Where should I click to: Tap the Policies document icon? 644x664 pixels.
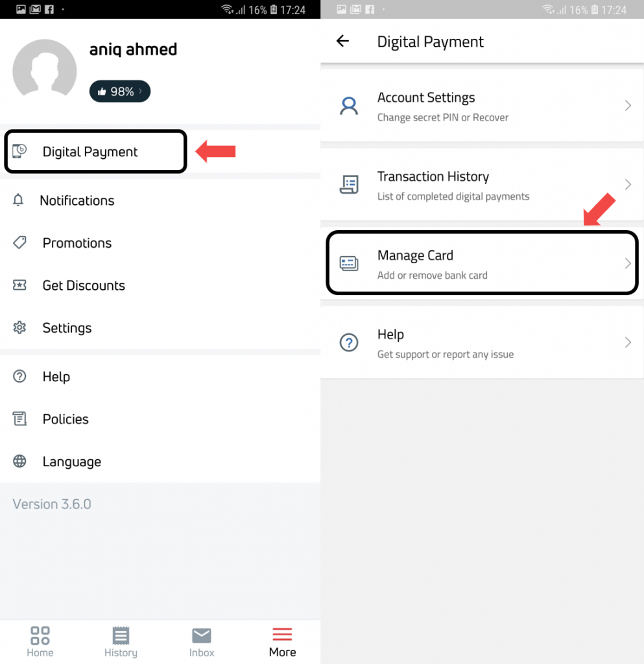pyautogui.click(x=19, y=419)
